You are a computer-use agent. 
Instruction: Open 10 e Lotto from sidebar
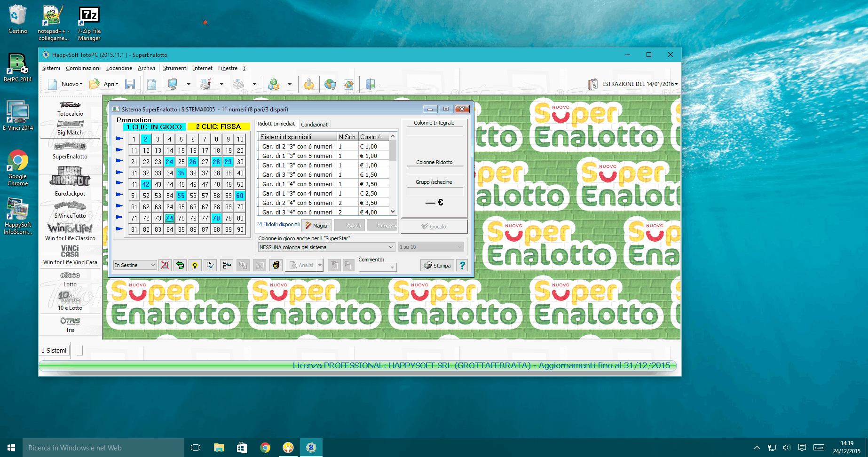70,301
